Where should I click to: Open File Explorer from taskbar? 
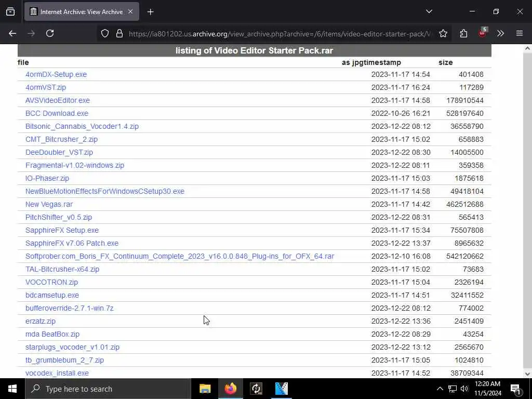[x=205, y=389]
